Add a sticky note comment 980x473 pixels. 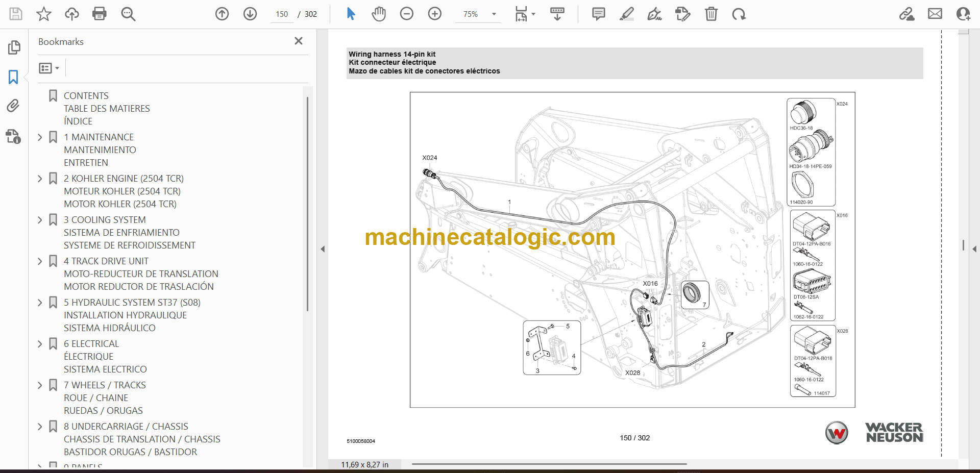click(598, 14)
